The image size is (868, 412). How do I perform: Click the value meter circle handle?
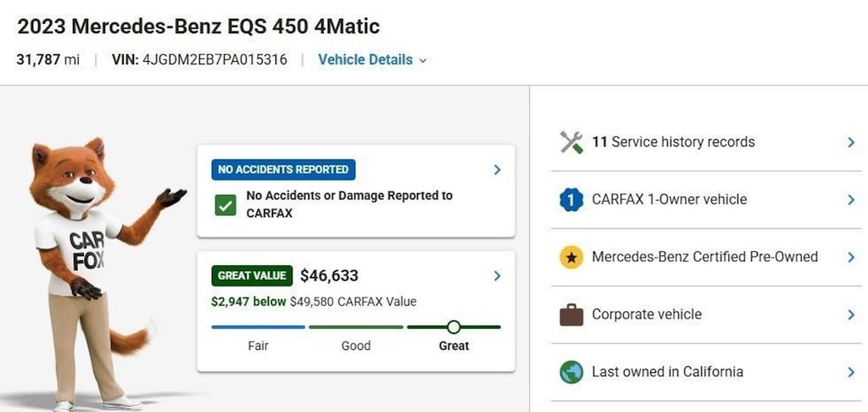pyautogui.click(x=453, y=327)
